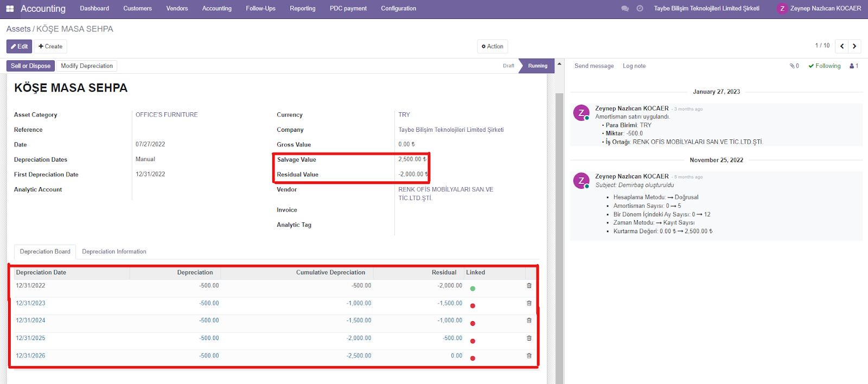Toggle the Following subscription

825,66
